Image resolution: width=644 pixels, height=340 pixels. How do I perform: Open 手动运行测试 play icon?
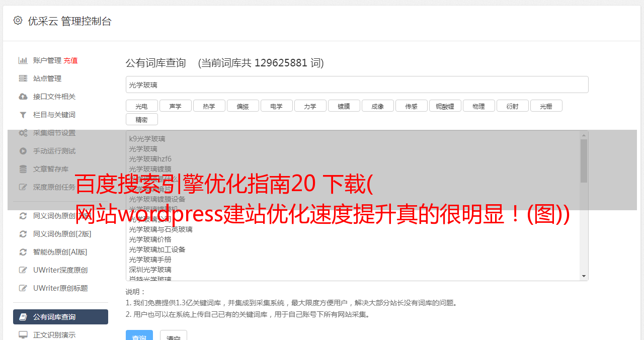click(23, 151)
